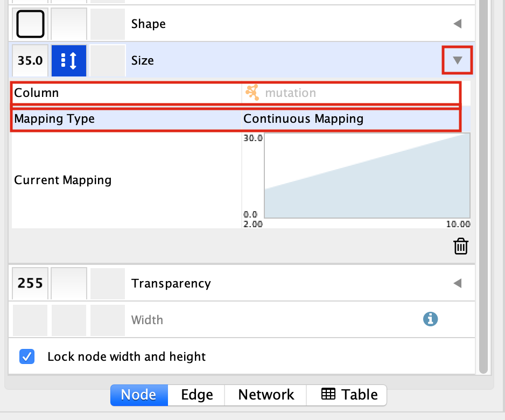Select the Node tab
The image size is (505, 420).
(x=138, y=395)
